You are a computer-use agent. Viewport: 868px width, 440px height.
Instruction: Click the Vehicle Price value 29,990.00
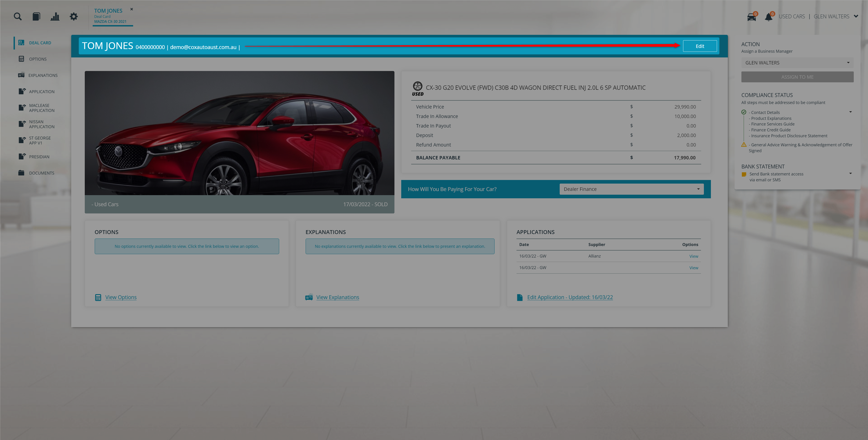pos(685,106)
